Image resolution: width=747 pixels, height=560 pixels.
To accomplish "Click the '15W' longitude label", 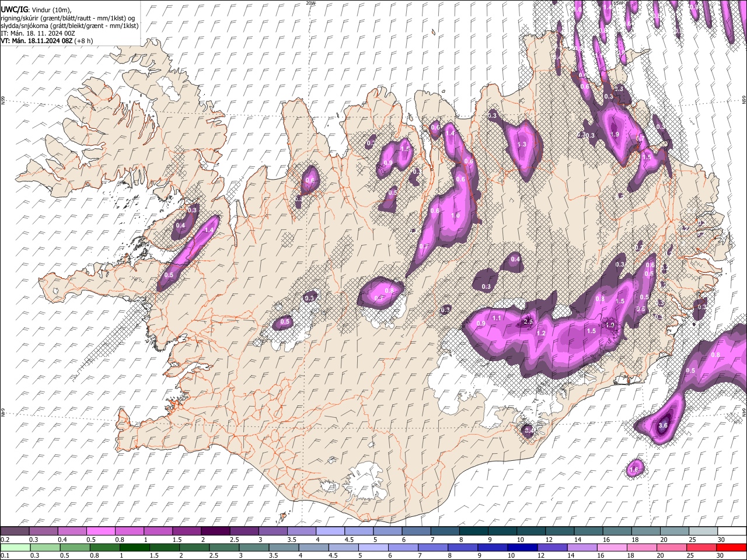I will pos(620,3).
